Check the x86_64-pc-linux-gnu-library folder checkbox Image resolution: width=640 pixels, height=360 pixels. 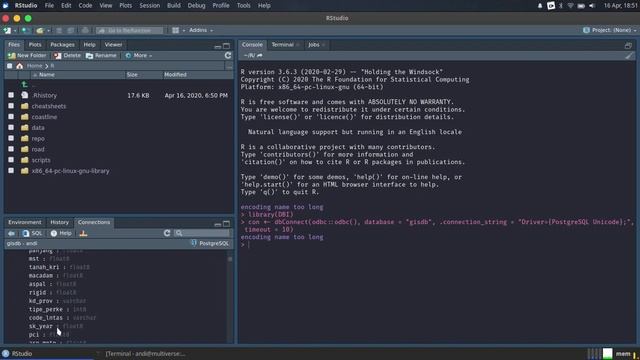pos(11,171)
